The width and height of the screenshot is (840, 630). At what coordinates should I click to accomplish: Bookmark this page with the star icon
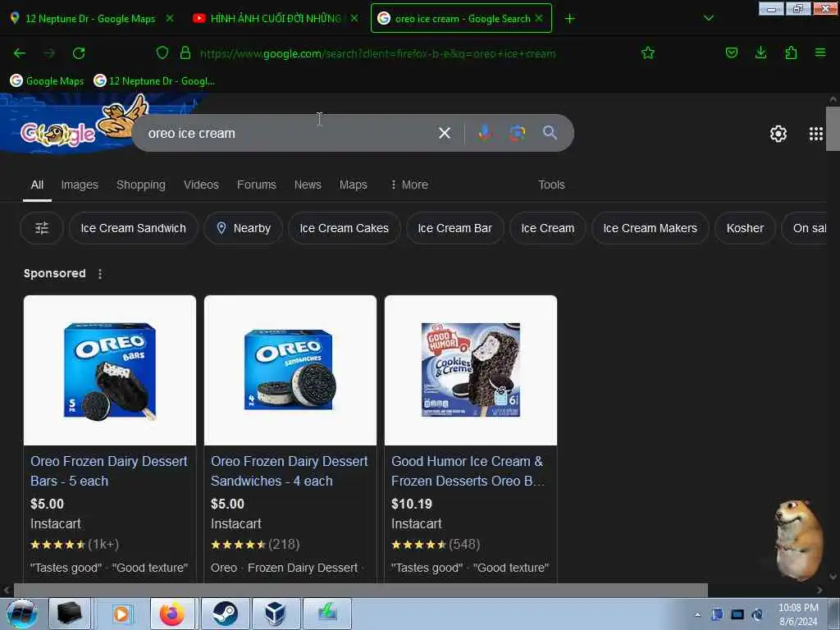pyautogui.click(x=648, y=52)
